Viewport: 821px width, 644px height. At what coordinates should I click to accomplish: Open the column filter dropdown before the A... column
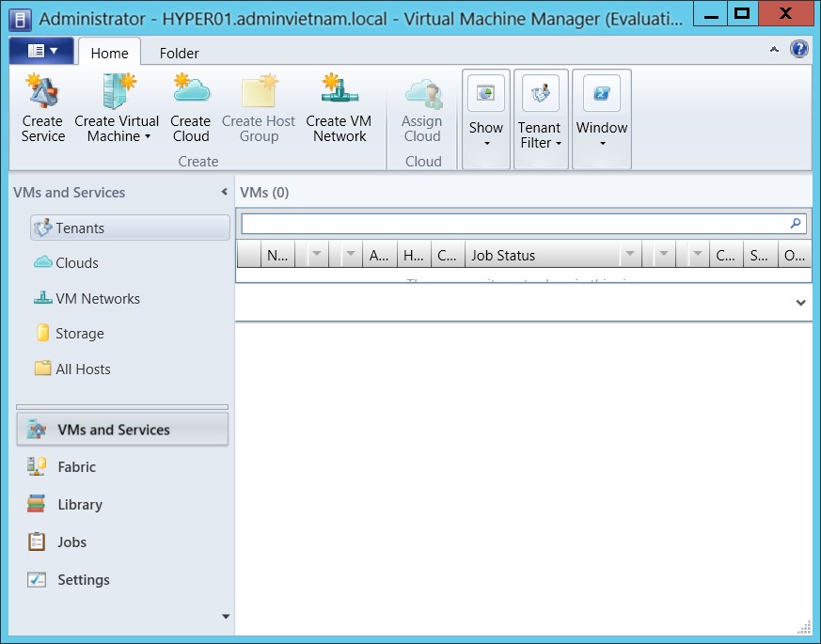(x=350, y=255)
